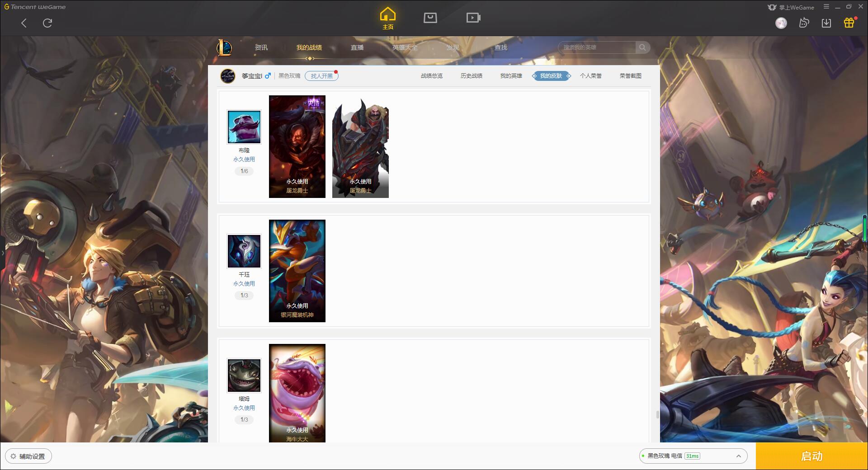
Task: Click the 千珏 champion portrait icon
Action: point(244,251)
